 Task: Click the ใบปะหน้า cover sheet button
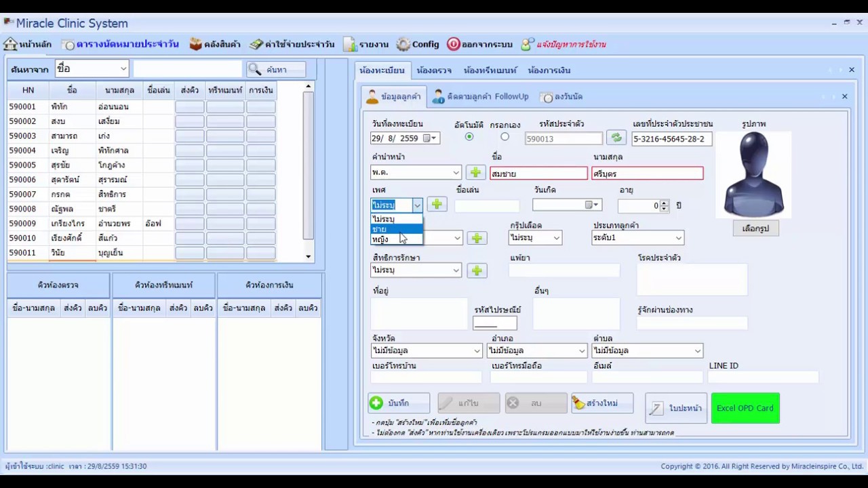[x=676, y=408]
